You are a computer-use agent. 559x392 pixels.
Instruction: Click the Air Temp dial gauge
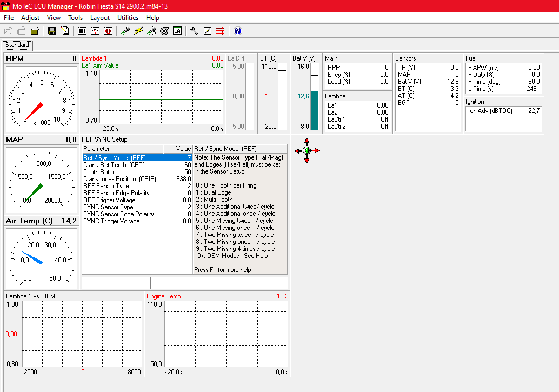pos(42,258)
